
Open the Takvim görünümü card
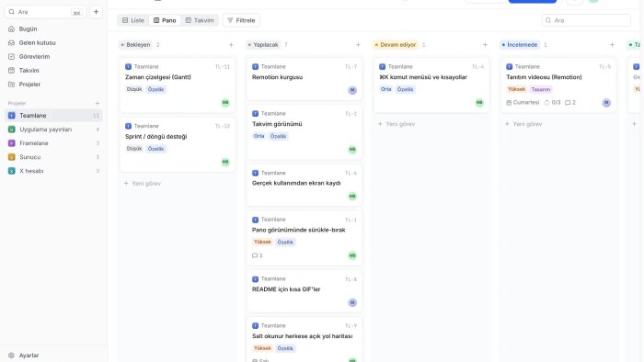[305, 132]
